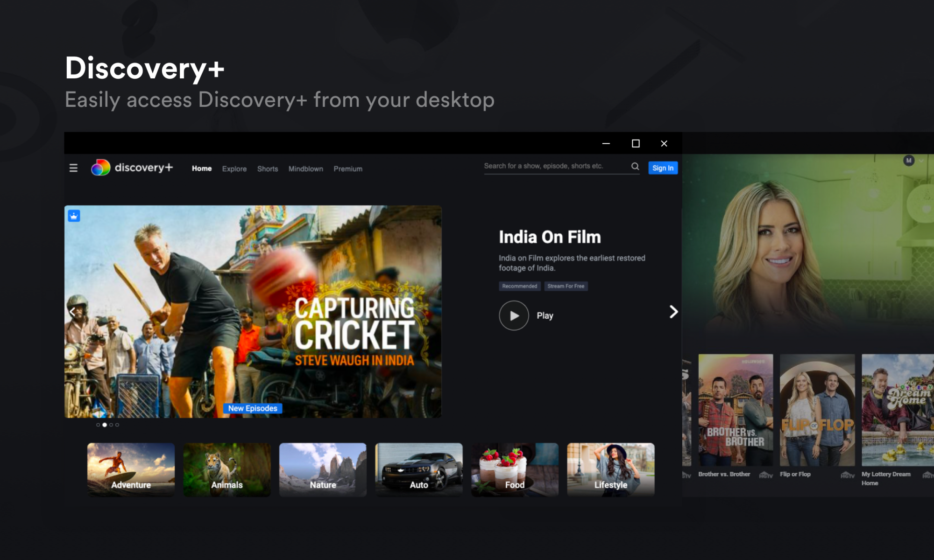Viewport: 934px width, 560px height.
Task: Open the Adventure category tile
Action: tap(131, 469)
